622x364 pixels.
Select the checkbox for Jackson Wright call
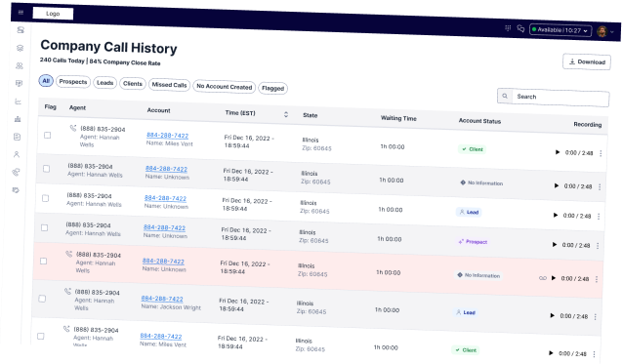pos(42,299)
